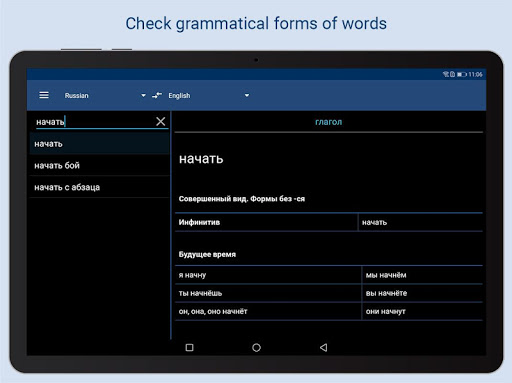Tap the Android recent apps button
512x383 pixels.
tap(189, 348)
